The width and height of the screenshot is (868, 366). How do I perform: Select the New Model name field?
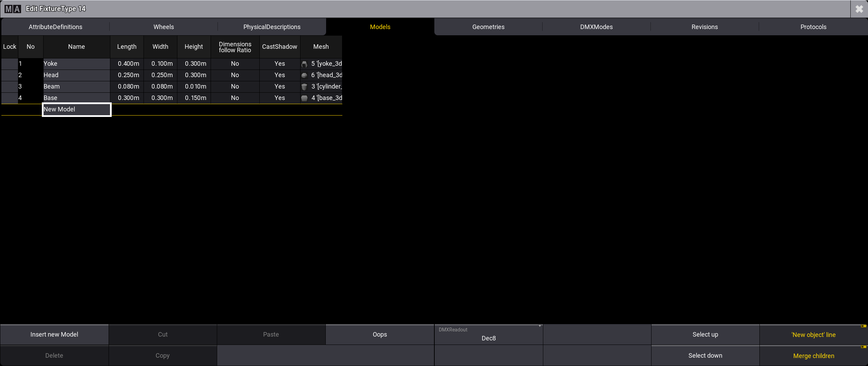point(76,109)
